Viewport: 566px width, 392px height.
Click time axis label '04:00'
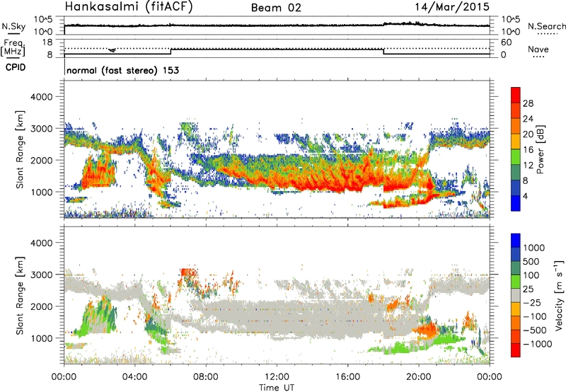tap(135, 377)
